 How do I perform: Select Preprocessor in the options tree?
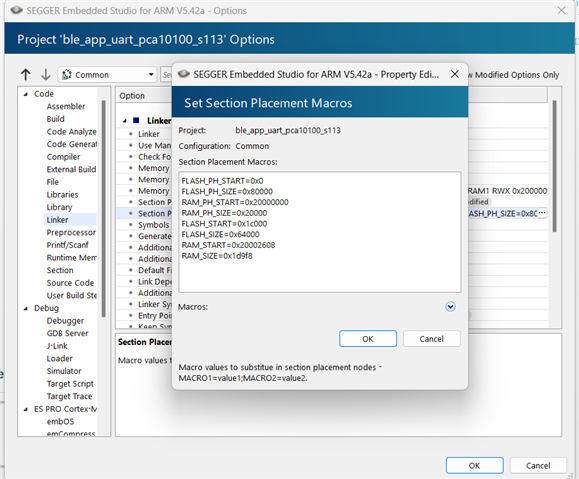[x=71, y=232]
